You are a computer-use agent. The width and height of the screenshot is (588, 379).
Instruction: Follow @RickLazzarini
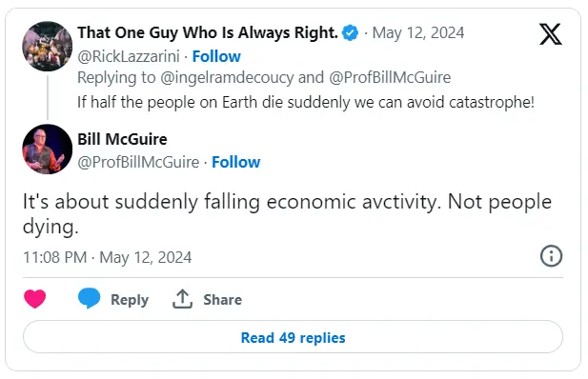(x=216, y=56)
